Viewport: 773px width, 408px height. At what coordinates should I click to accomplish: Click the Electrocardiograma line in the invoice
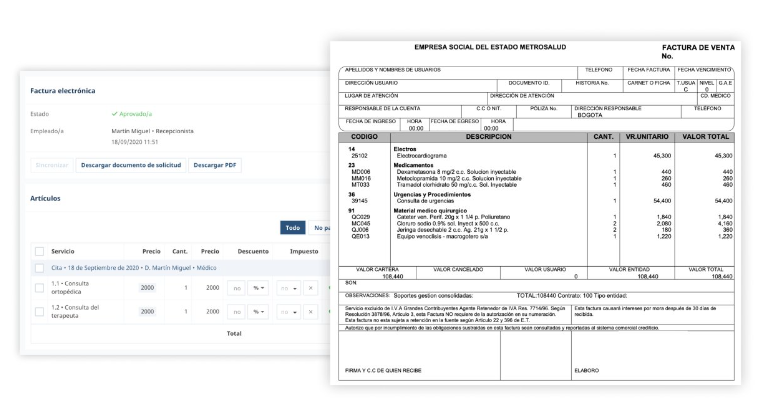[x=422, y=156]
